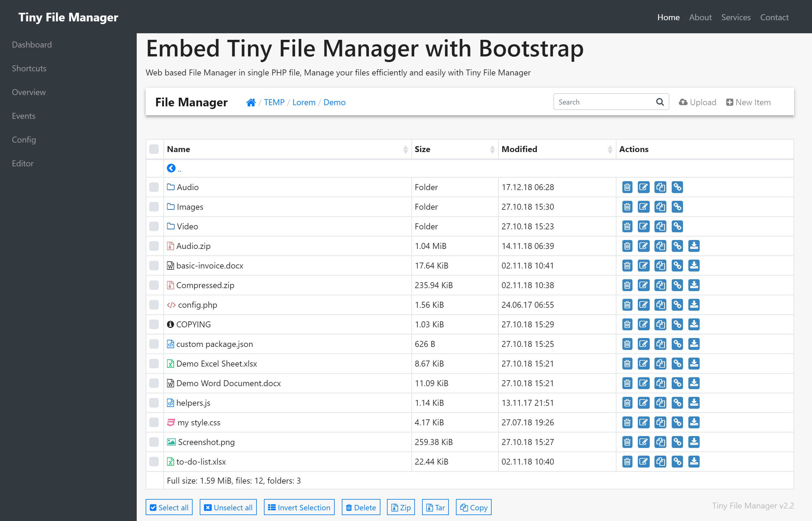The width and height of the screenshot is (812, 521).
Task: Click the edit icon for my style.css
Action: [x=643, y=422]
